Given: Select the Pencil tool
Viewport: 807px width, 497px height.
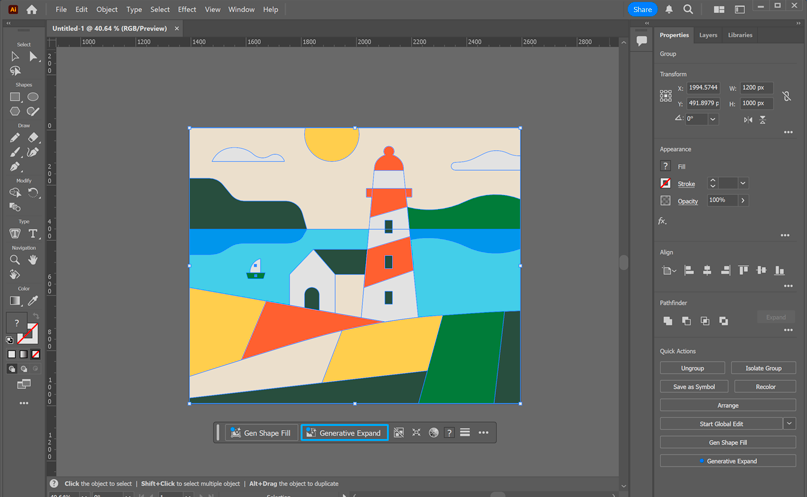Looking at the screenshot, I should (x=15, y=137).
